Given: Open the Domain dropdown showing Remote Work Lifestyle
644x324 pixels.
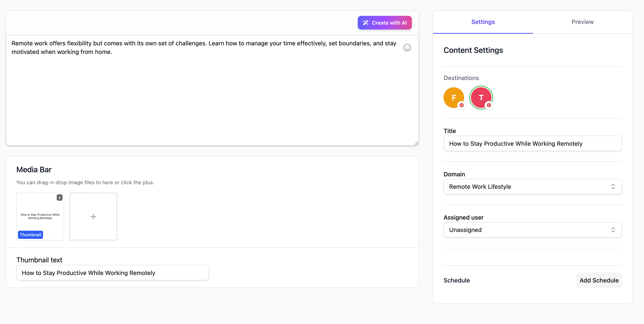Looking at the screenshot, I should pyautogui.click(x=533, y=186).
